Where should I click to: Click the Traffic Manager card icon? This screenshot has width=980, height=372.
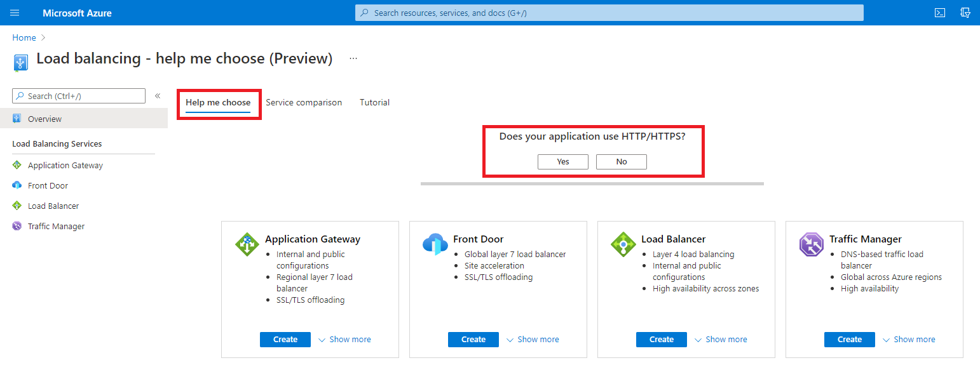(x=812, y=244)
